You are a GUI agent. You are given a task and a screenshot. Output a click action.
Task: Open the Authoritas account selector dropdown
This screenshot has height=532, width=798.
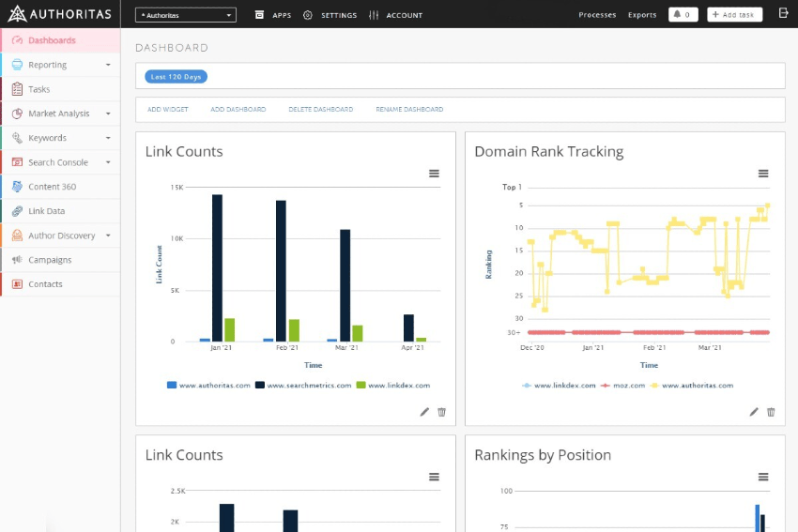[x=186, y=15]
